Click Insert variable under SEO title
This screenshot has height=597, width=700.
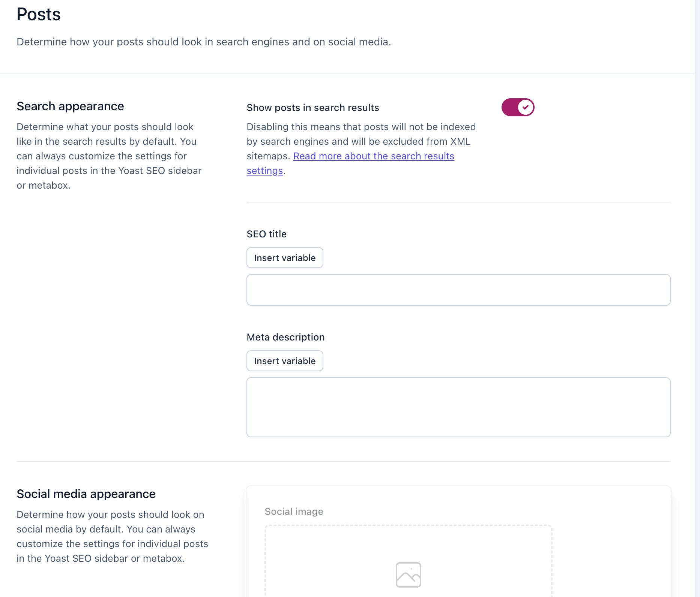tap(284, 258)
